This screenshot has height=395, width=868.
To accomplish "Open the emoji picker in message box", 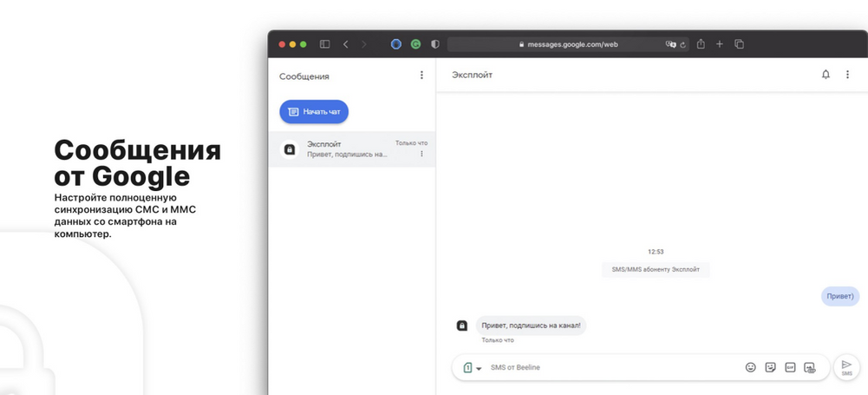I will (x=750, y=367).
